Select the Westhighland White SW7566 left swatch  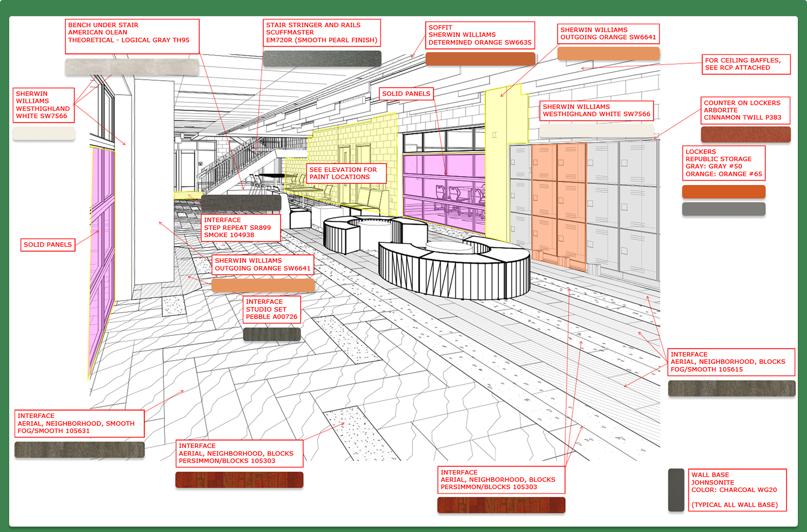pos(44,134)
